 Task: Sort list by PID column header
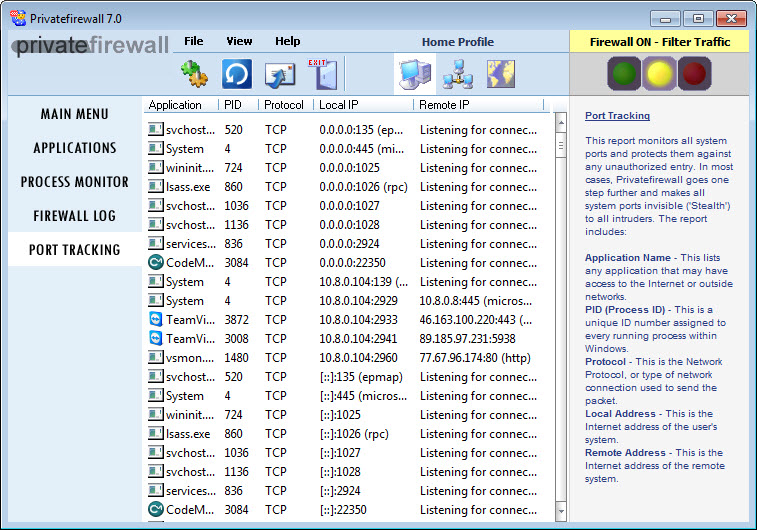(x=233, y=104)
